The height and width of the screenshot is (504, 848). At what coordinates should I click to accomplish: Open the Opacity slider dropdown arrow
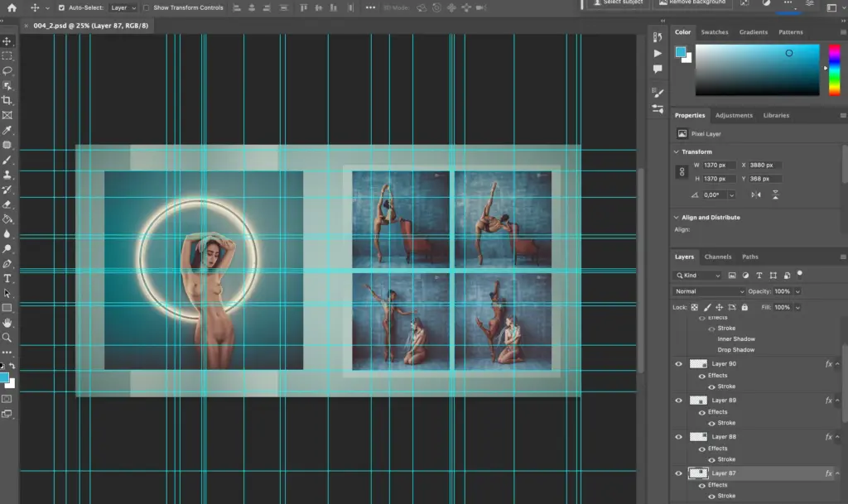point(797,291)
